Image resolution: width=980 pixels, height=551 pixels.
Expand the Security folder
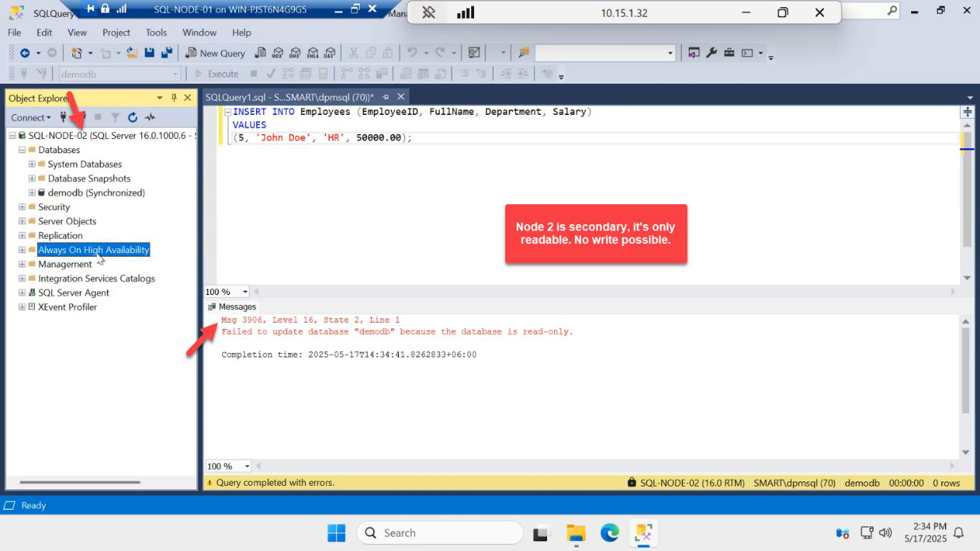(x=22, y=207)
